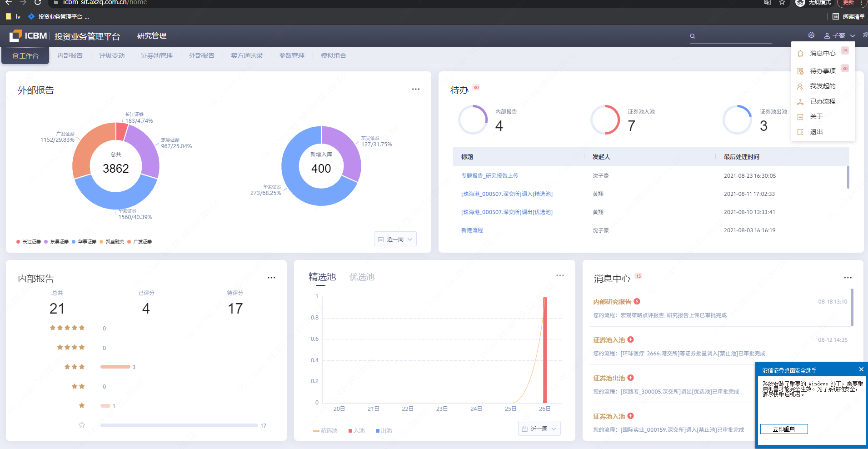Click alert icon next to 证券池出池 message

tap(630, 378)
